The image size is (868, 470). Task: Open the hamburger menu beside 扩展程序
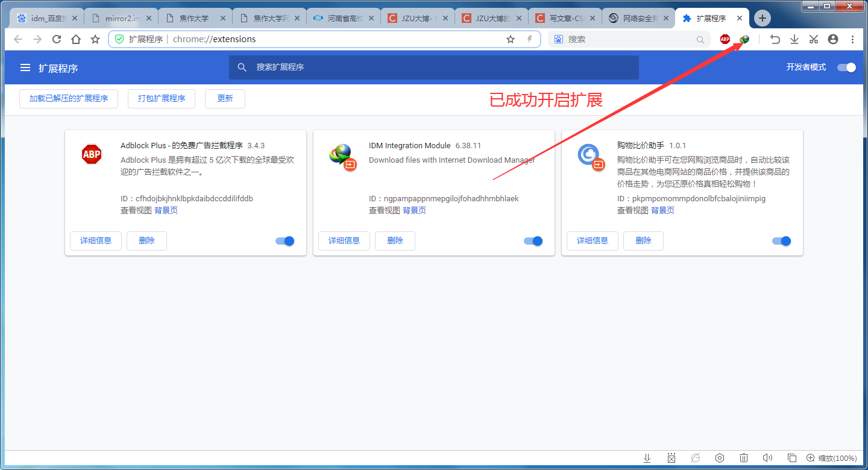point(25,67)
